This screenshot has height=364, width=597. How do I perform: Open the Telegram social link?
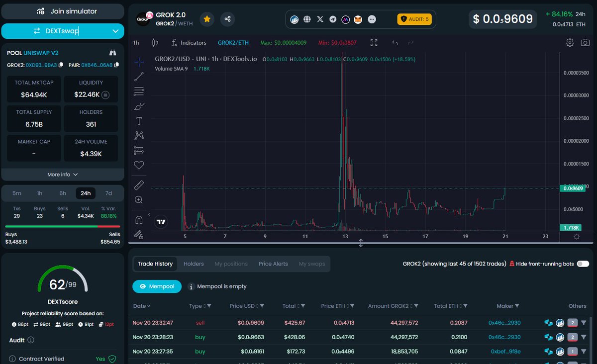pyautogui.click(x=333, y=19)
